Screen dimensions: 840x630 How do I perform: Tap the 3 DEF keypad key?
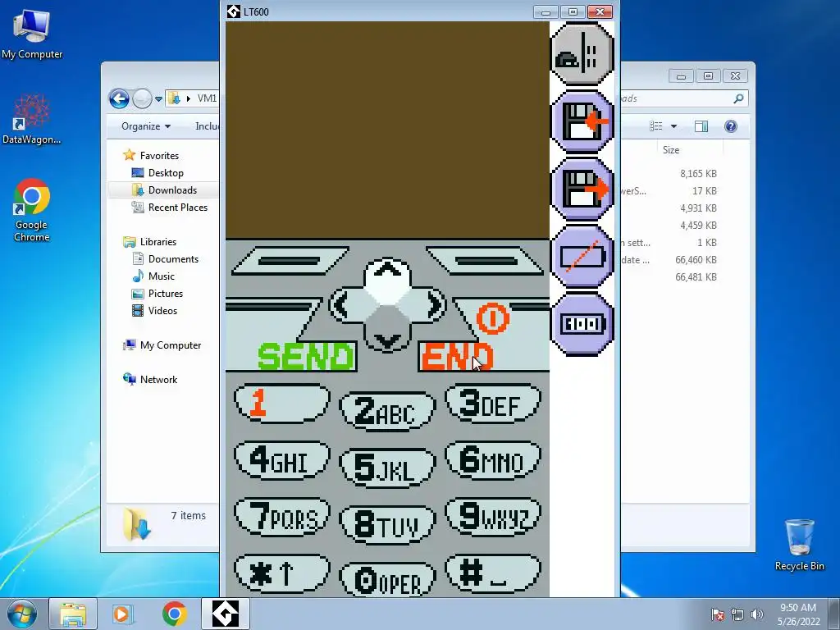493,403
